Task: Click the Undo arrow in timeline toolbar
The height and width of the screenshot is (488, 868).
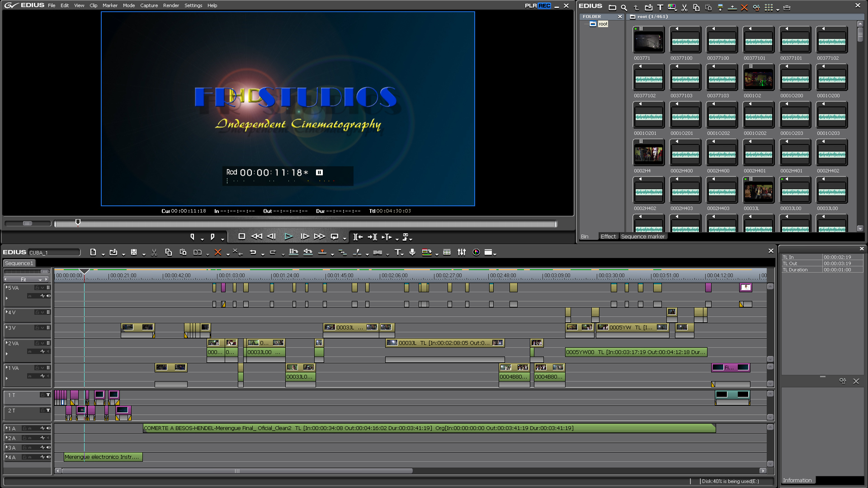Action: pyautogui.click(x=253, y=252)
